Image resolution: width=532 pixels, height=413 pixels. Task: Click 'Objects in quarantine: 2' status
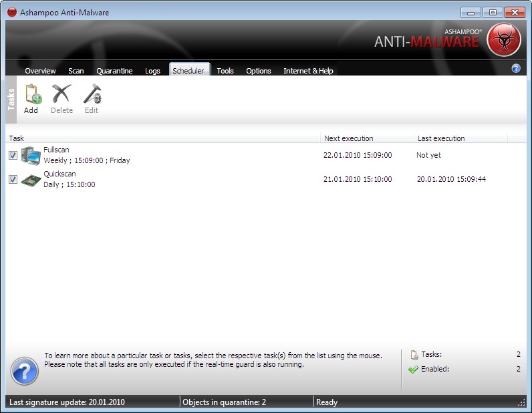pyautogui.click(x=225, y=402)
